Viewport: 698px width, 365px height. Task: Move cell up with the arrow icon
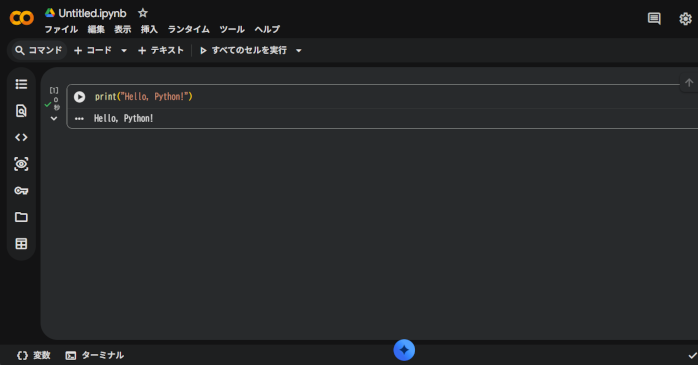(x=689, y=83)
